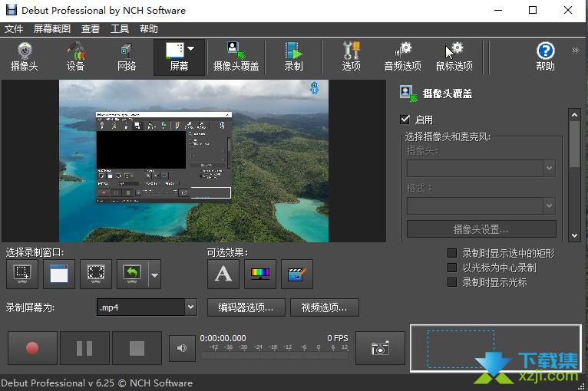Click the window selection capture icon
Image resolution: width=588 pixels, height=391 pixels.
coord(59,274)
